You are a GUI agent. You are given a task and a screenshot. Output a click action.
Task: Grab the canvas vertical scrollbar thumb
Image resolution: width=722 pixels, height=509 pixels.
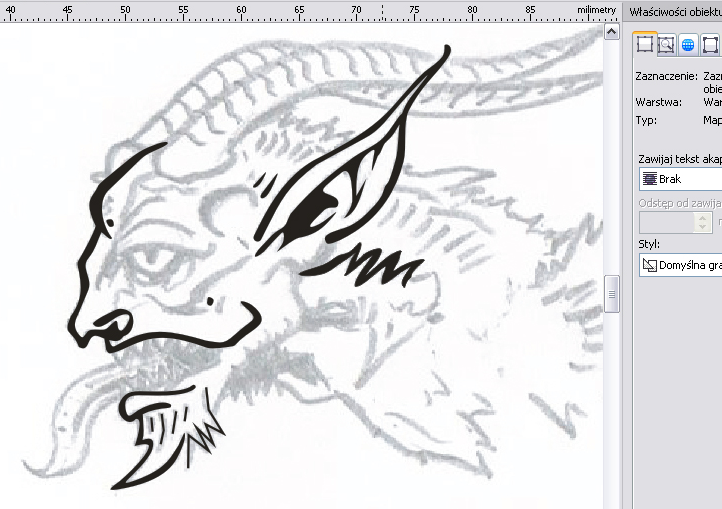pos(612,293)
